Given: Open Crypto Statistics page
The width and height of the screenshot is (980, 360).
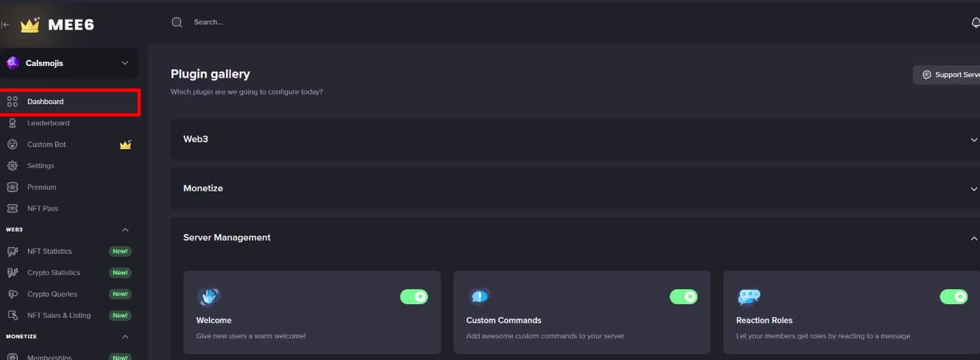Looking at the screenshot, I should (54, 273).
